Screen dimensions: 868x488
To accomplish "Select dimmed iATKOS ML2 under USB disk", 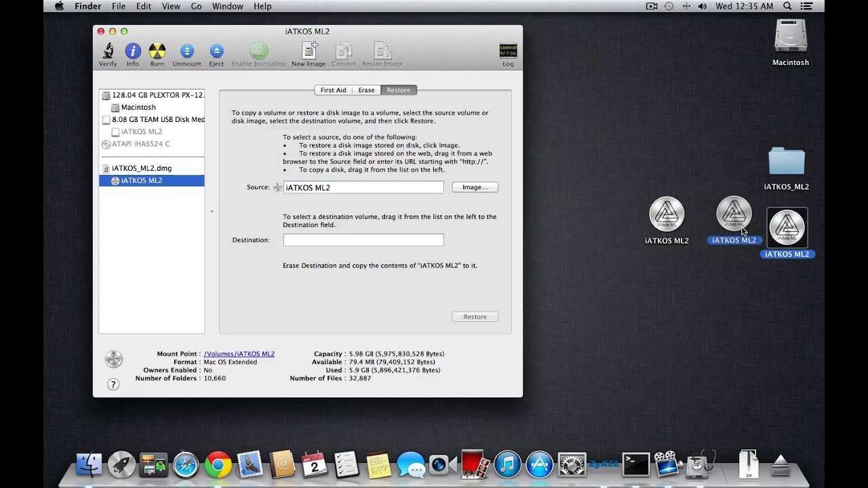I will [152, 131].
